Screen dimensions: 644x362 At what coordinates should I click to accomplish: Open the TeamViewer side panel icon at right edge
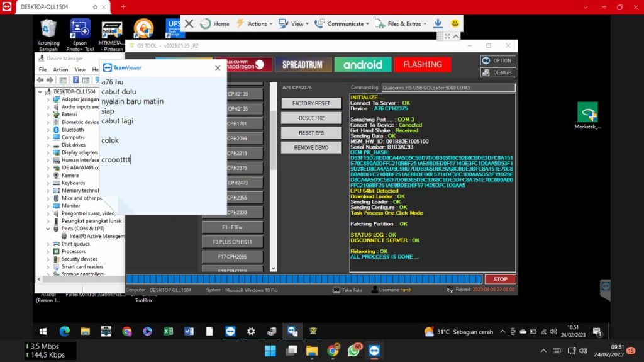tap(606, 286)
